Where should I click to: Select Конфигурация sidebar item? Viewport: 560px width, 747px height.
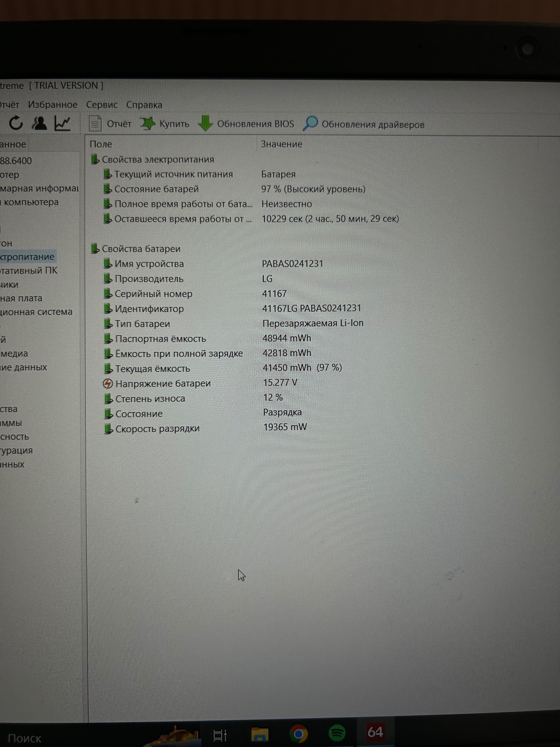[x=16, y=451]
